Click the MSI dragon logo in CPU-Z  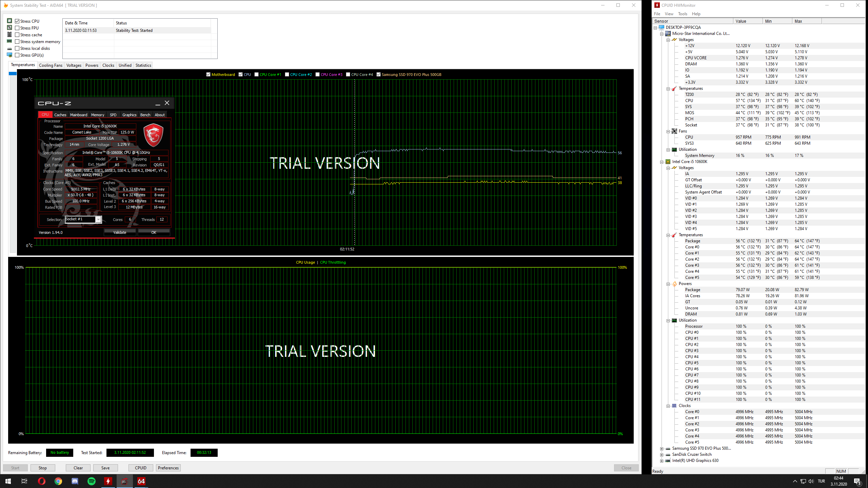point(153,135)
